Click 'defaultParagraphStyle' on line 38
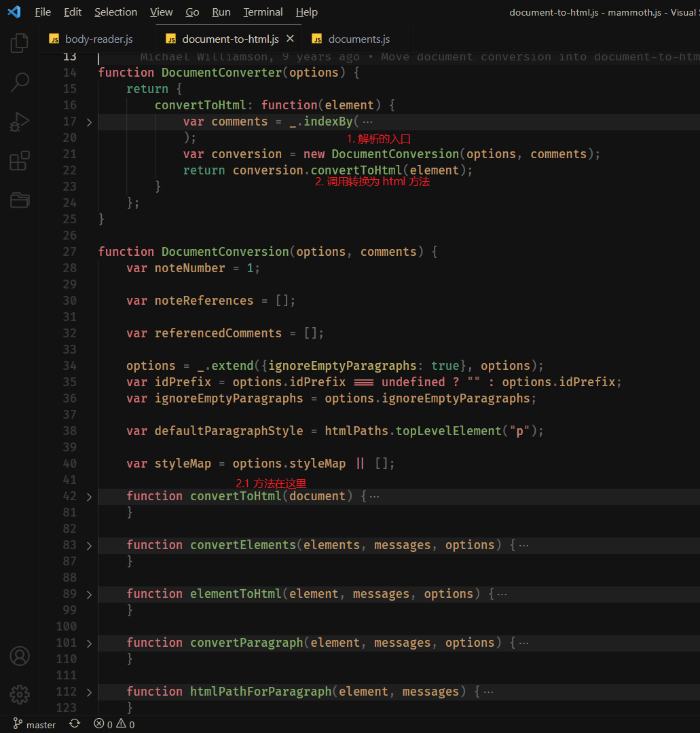Viewport: 700px width, 733px height. point(229,431)
